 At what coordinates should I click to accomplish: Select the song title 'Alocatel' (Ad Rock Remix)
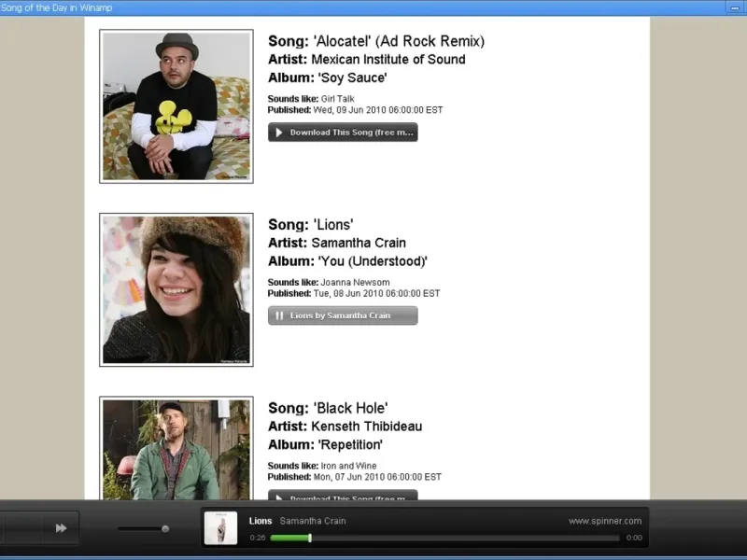pyautogui.click(x=399, y=41)
